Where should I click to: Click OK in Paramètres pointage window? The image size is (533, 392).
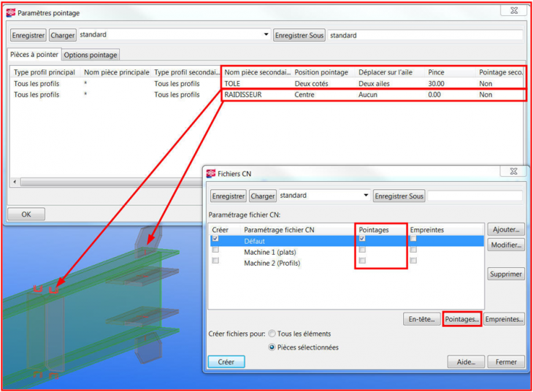click(x=26, y=214)
